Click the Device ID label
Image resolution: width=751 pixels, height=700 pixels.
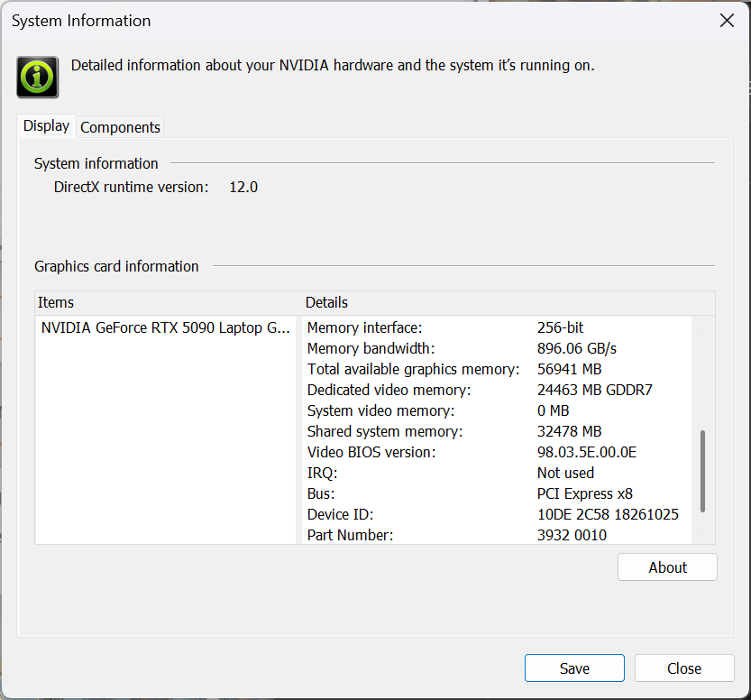pos(341,514)
